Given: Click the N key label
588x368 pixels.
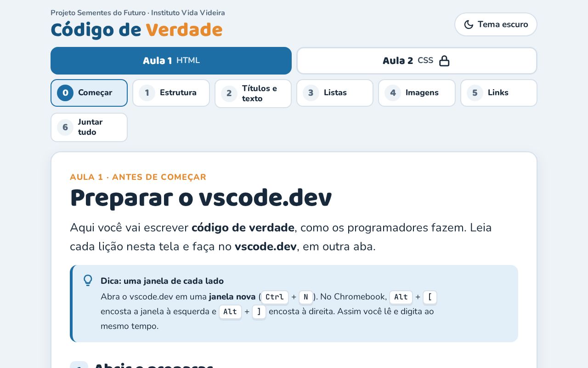Looking at the screenshot, I should click(x=306, y=297).
